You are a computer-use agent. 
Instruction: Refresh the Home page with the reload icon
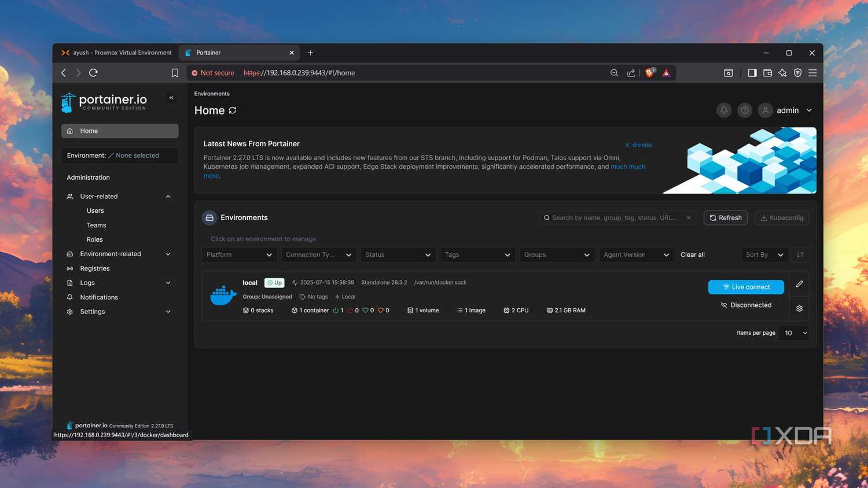[x=232, y=110]
